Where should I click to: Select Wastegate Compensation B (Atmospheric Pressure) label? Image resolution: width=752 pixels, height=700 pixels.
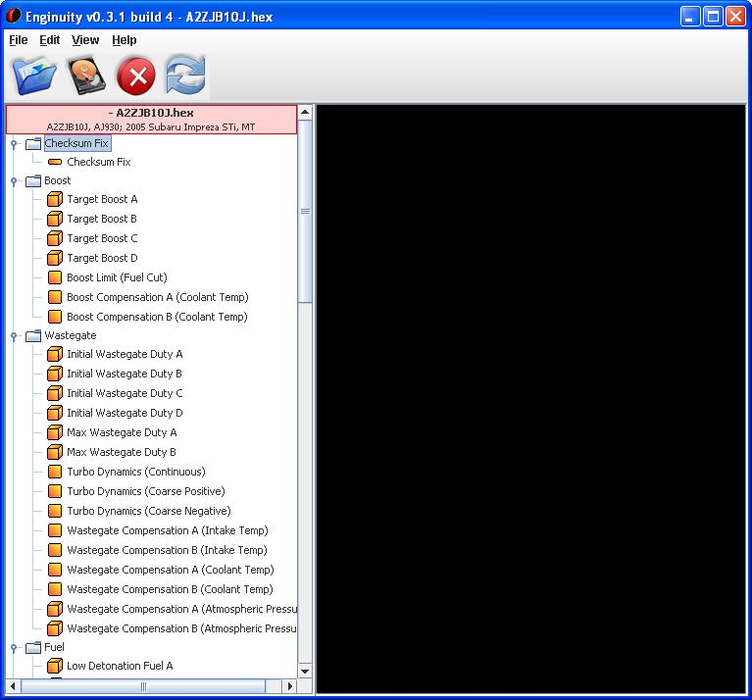point(181,629)
